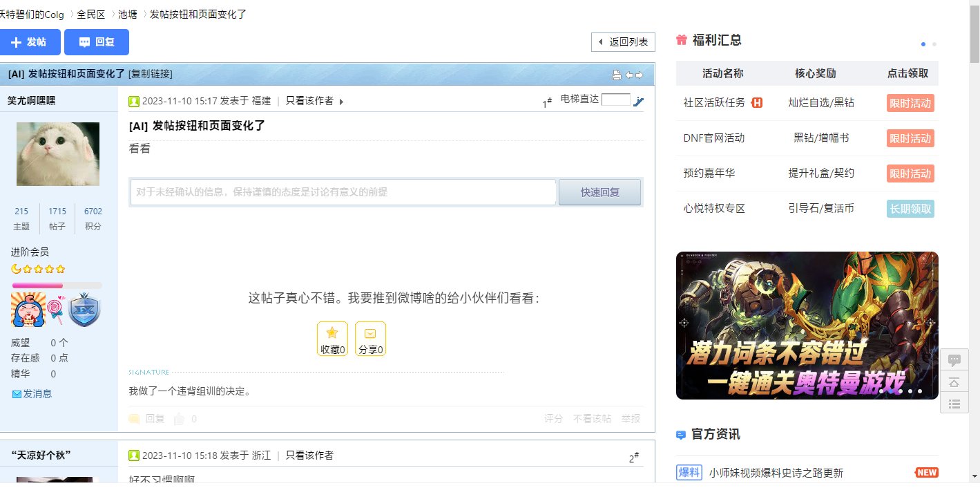
Task: Open 全民区 breadcrumb link
Action: coord(91,14)
